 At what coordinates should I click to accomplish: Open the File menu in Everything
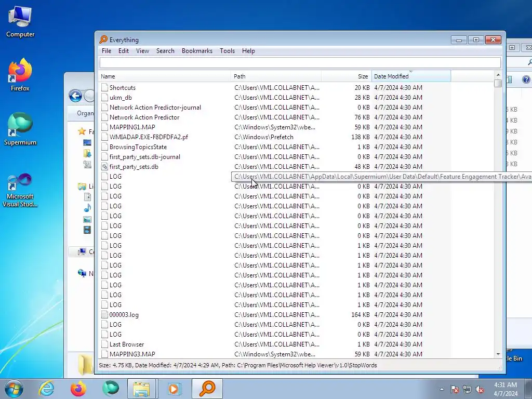106,51
